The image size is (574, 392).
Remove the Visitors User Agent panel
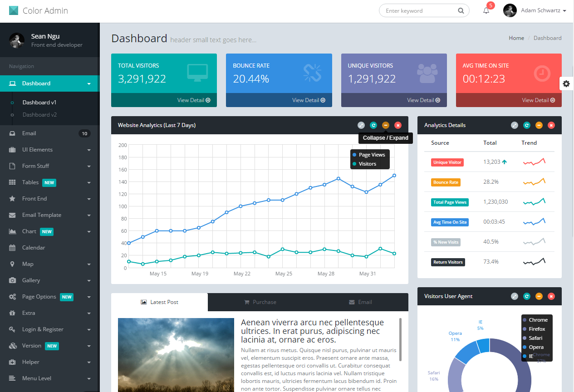coord(551,296)
